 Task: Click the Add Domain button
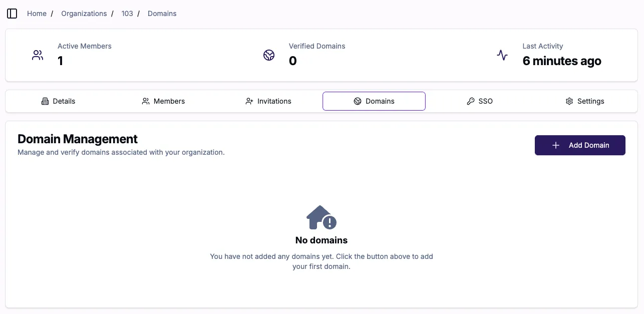580,145
